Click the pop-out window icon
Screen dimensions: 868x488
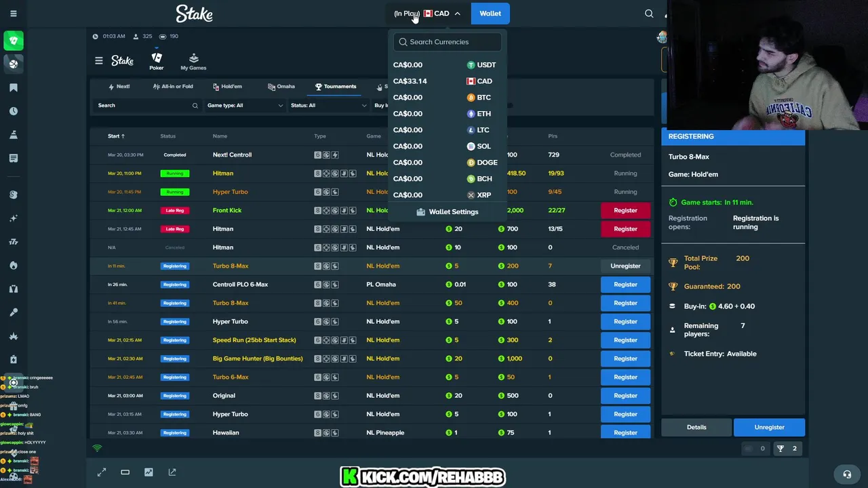click(172, 472)
